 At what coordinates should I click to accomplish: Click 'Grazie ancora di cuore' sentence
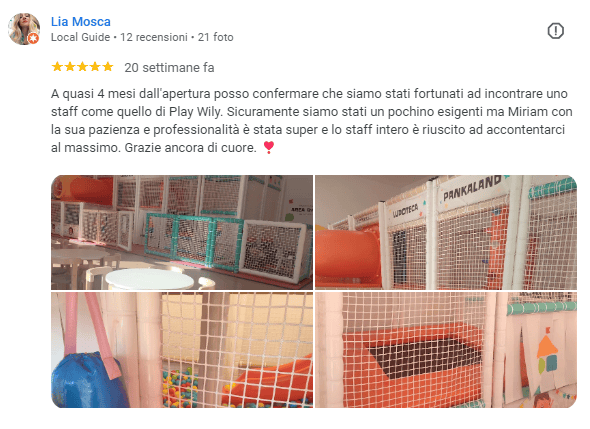(x=190, y=148)
